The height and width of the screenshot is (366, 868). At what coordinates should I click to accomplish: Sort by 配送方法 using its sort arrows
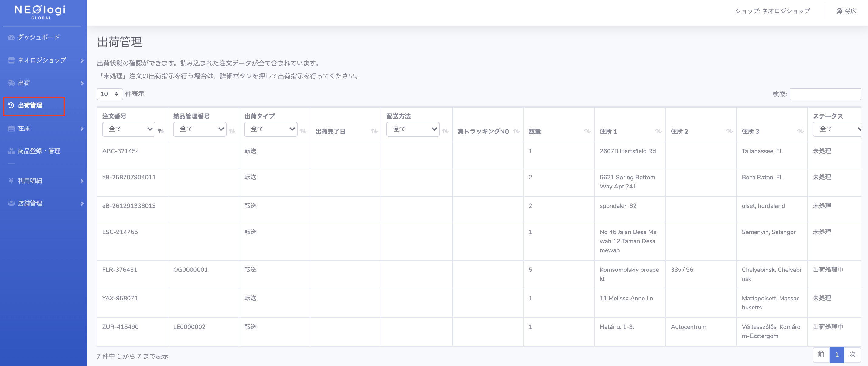445,131
